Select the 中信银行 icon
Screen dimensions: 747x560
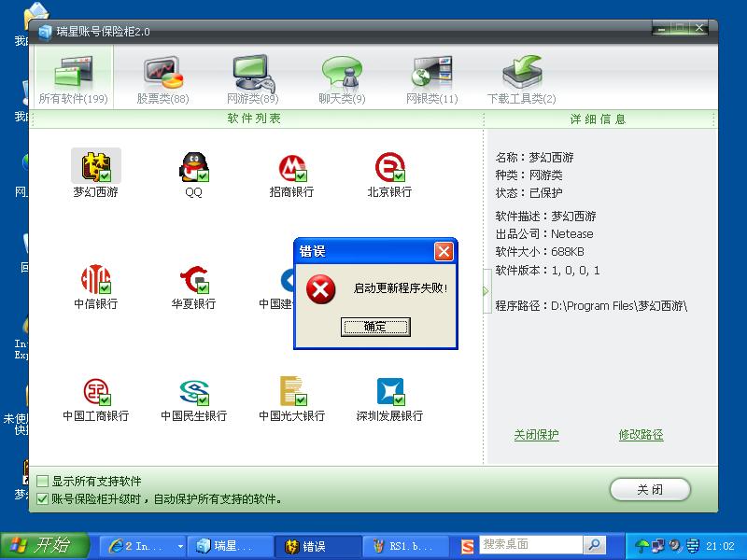[x=96, y=279]
